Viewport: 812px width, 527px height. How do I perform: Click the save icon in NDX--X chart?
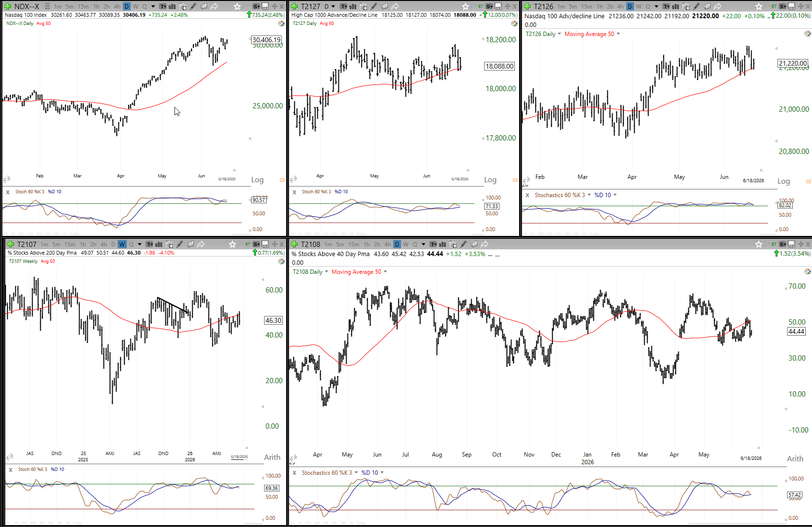tap(265, 6)
